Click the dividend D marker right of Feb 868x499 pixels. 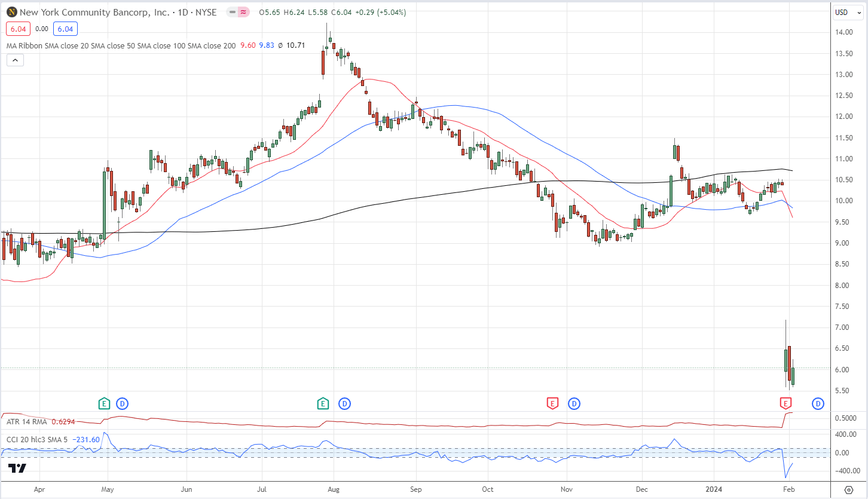[x=817, y=403]
